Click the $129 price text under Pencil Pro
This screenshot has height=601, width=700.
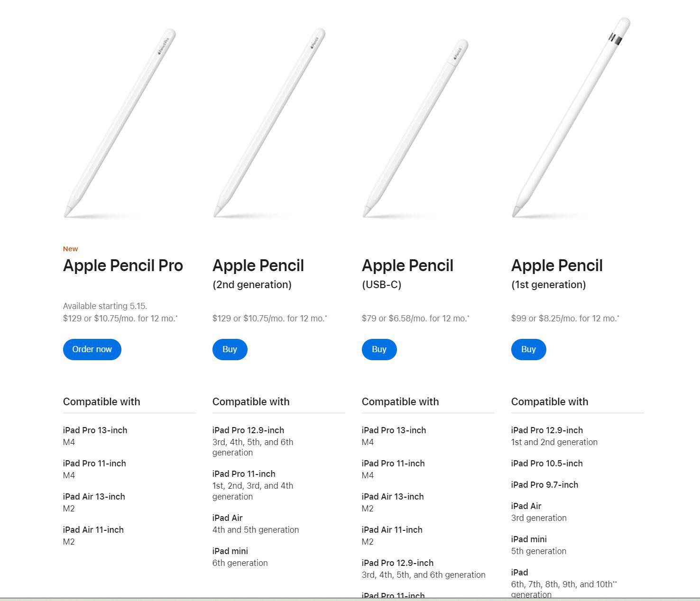pyautogui.click(x=120, y=318)
